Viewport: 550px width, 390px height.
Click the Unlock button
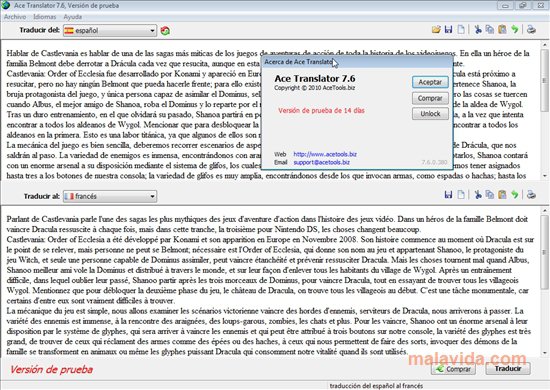pos(430,114)
